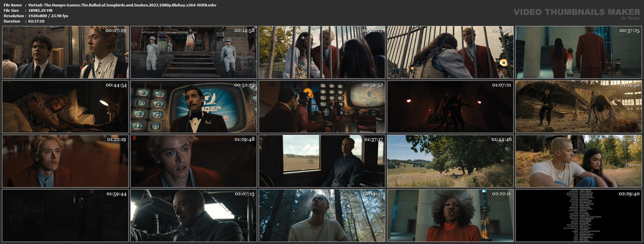Select the thumbnail at 01:52:15
The image size is (644, 244).
(x=579, y=161)
